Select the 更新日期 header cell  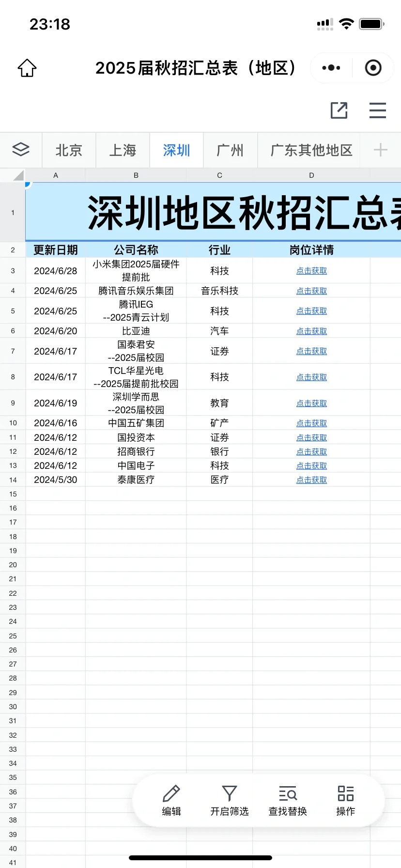(56, 250)
